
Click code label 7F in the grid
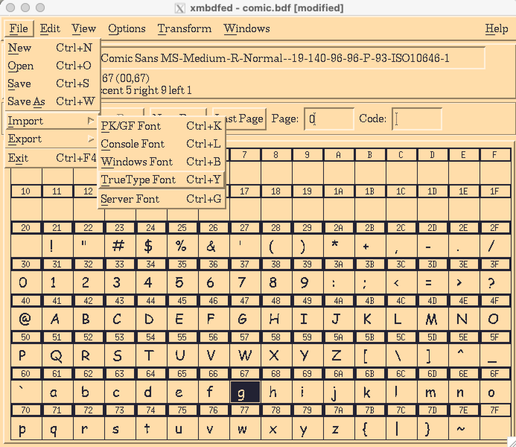(494, 410)
